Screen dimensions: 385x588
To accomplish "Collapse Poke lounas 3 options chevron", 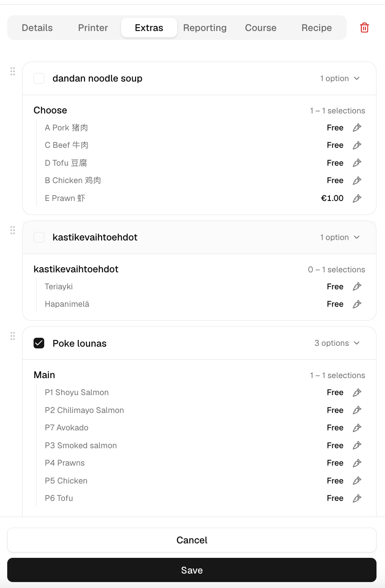I will [357, 343].
